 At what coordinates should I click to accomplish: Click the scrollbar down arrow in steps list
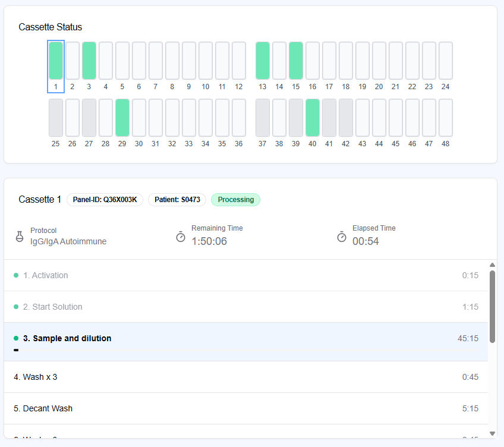[492, 433]
